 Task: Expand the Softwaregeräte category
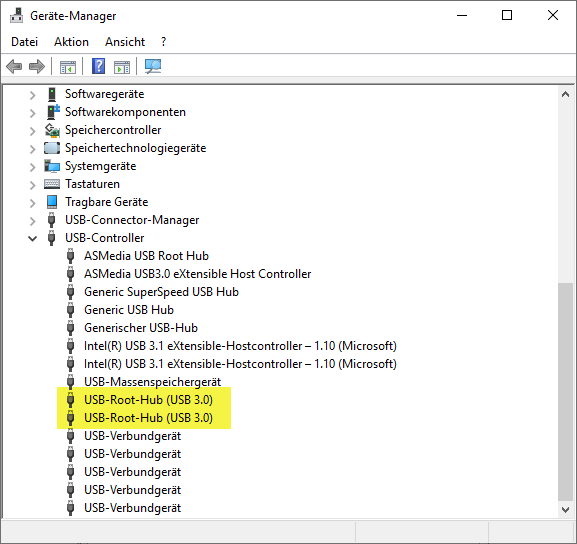(x=33, y=95)
